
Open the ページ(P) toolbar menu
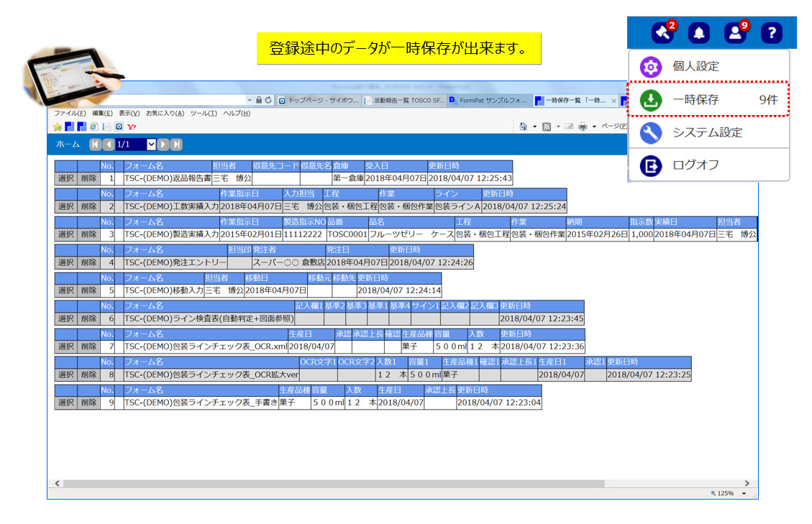coord(614,127)
